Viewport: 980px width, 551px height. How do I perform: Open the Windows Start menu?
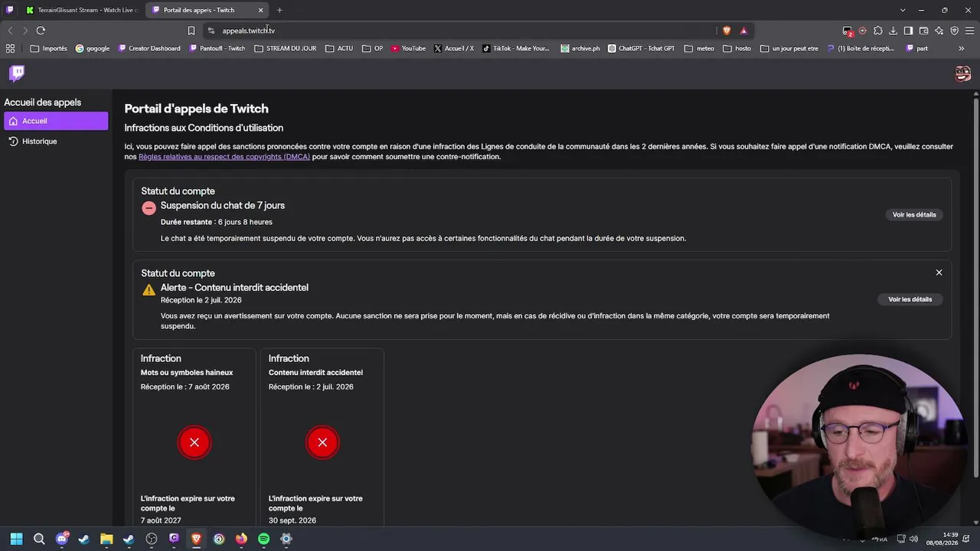click(x=16, y=539)
